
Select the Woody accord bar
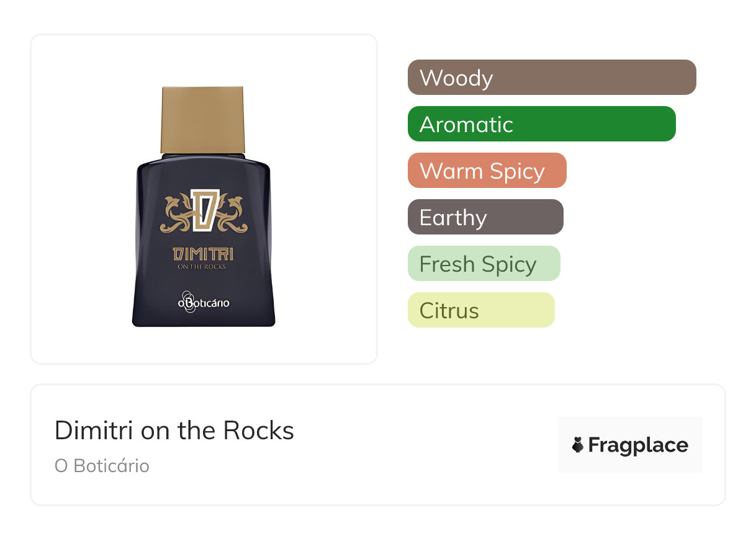coord(551,78)
